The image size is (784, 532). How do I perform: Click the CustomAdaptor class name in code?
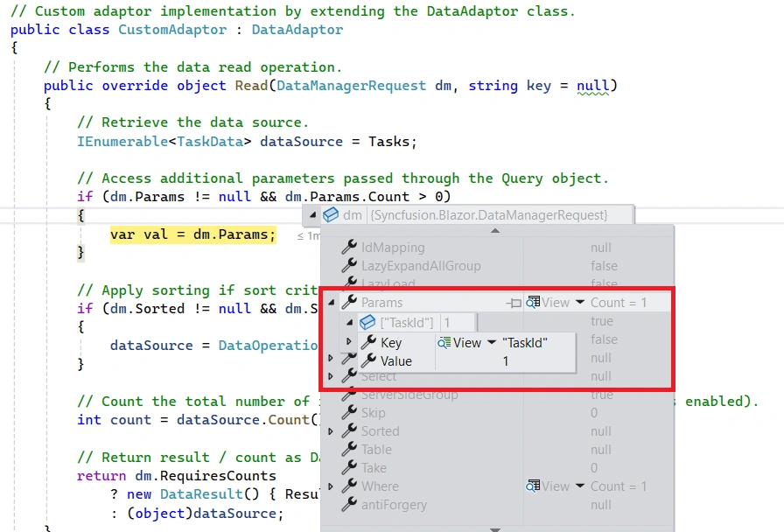click(x=172, y=30)
